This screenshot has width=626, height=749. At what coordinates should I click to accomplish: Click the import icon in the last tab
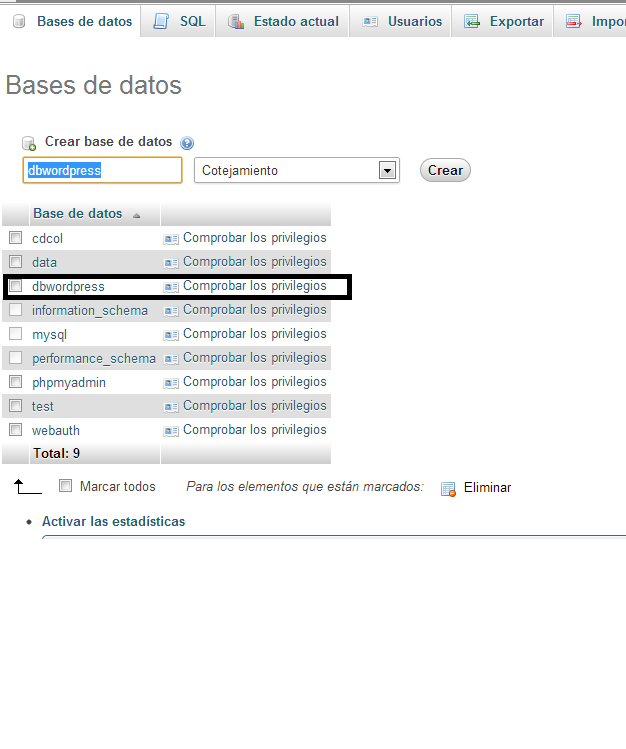click(573, 21)
